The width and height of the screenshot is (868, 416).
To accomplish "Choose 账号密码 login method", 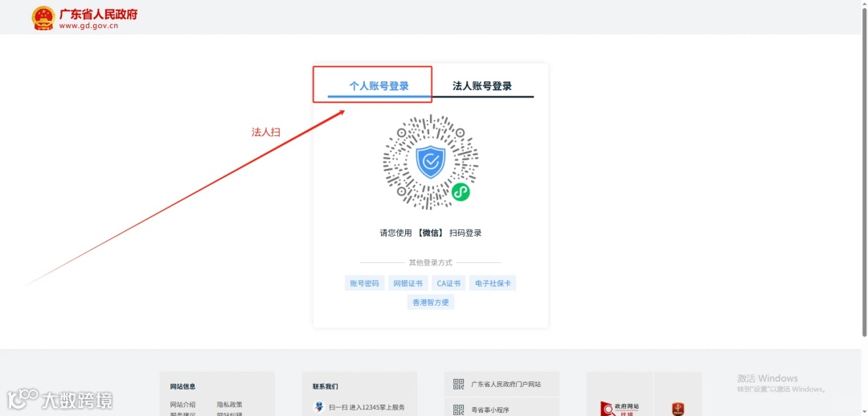I will pos(364,283).
